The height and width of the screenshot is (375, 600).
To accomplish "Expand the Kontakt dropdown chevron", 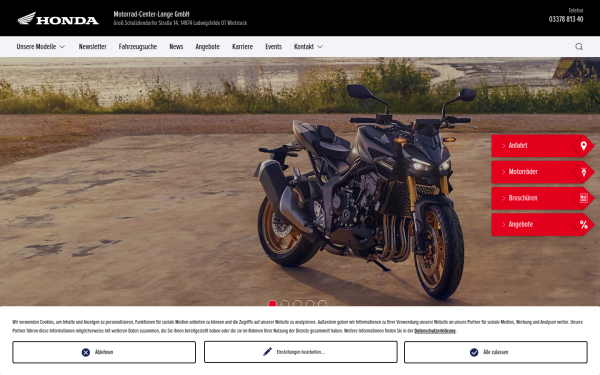I will pyautogui.click(x=320, y=47).
